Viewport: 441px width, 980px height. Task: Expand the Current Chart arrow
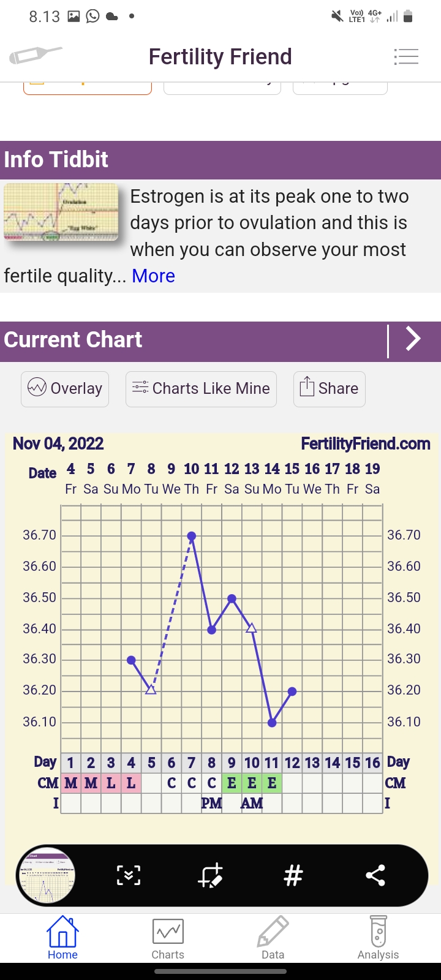click(414, 339)
